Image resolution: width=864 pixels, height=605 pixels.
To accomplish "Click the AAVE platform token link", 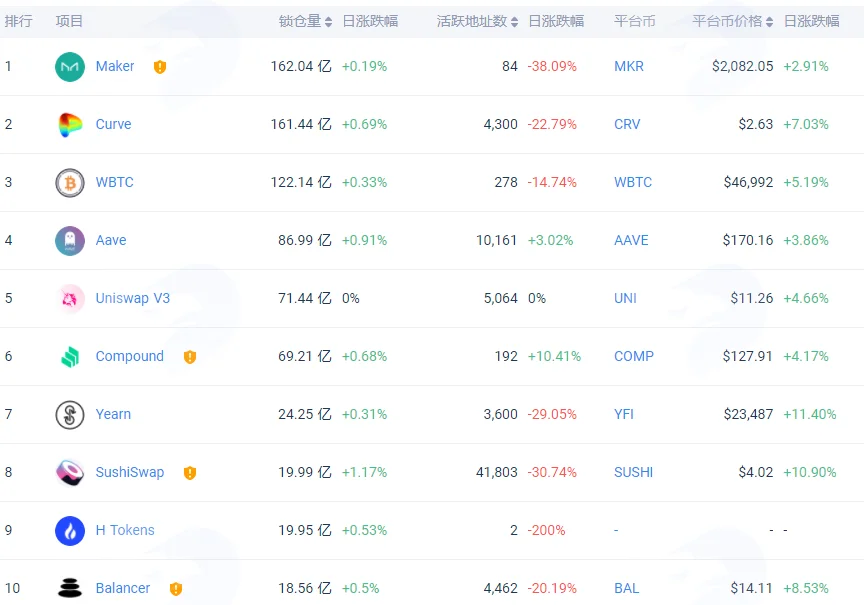I will tap(631, 240).
